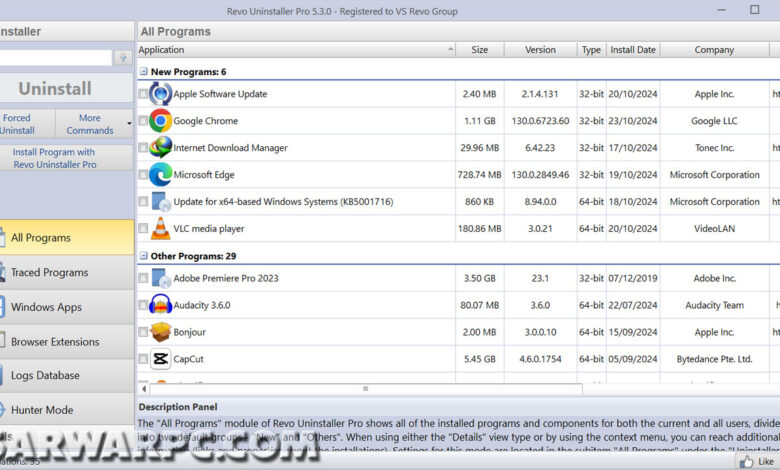Click the horizontal scrollbar left arrow
The height and width of the screenshot is (470, 780).
144,388
